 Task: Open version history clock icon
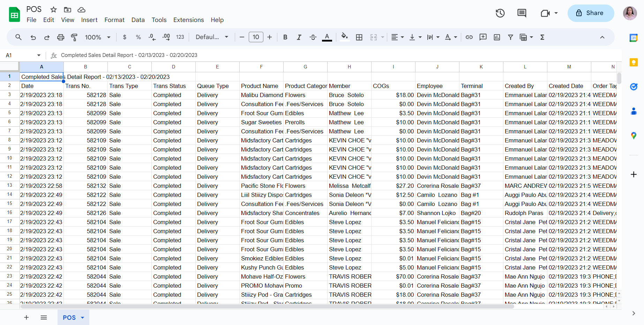coord(500,13)
